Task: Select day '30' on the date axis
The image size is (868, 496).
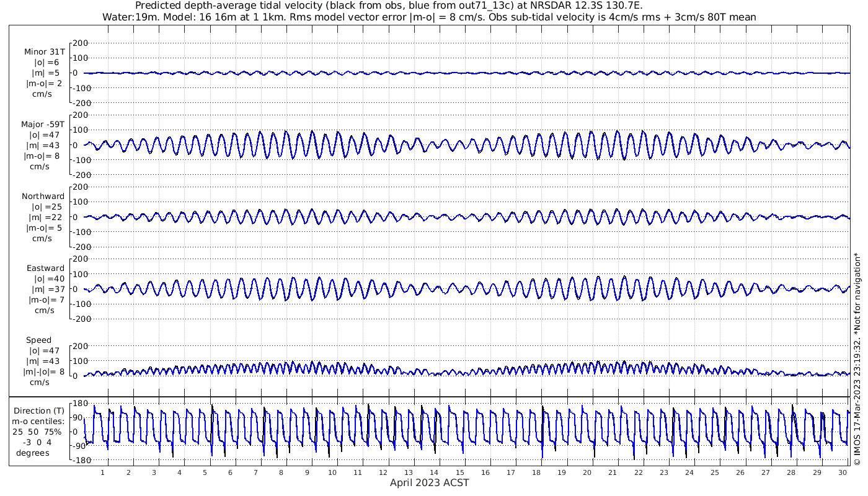Action: click(843, 472)
